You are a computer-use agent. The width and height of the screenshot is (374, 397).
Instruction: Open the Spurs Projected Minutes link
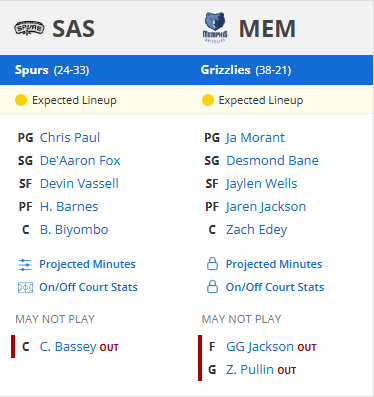[x=87, y=264]
